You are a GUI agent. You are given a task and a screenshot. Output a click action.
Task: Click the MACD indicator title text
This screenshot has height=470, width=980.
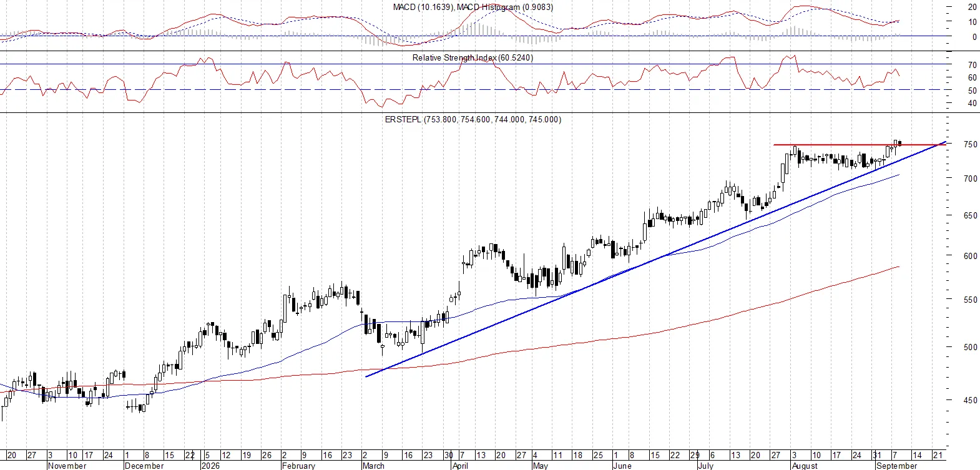(473, 7)
